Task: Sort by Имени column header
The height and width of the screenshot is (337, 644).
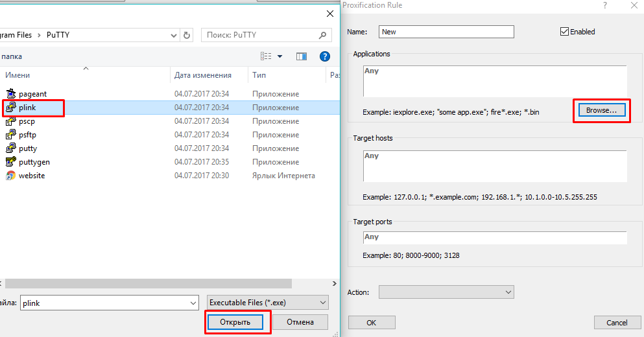Action: (x=18, y=75)
